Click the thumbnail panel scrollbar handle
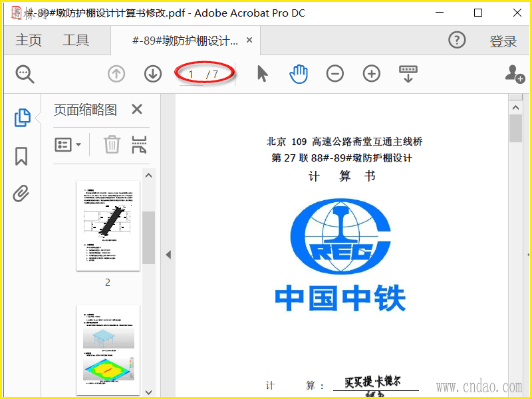 [x=148, y=237]
